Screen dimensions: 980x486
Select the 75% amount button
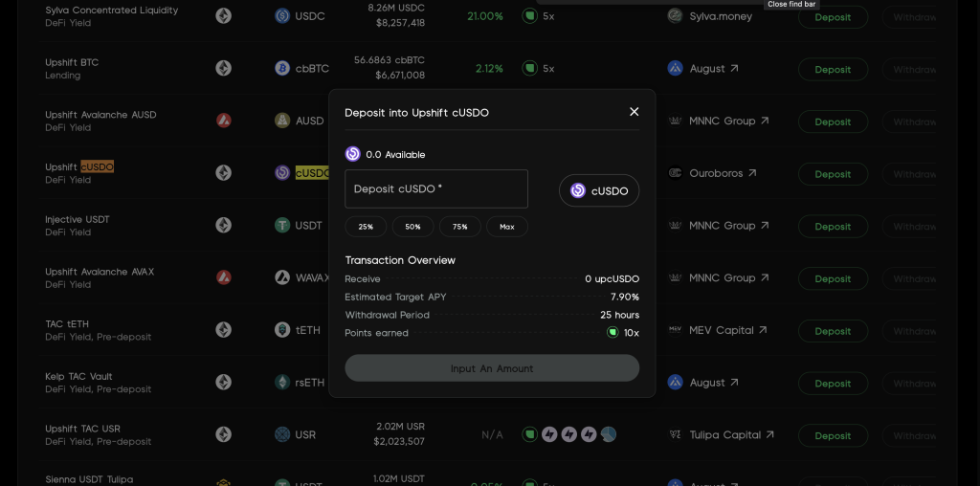pyautogui.click(x=459, y=227)
